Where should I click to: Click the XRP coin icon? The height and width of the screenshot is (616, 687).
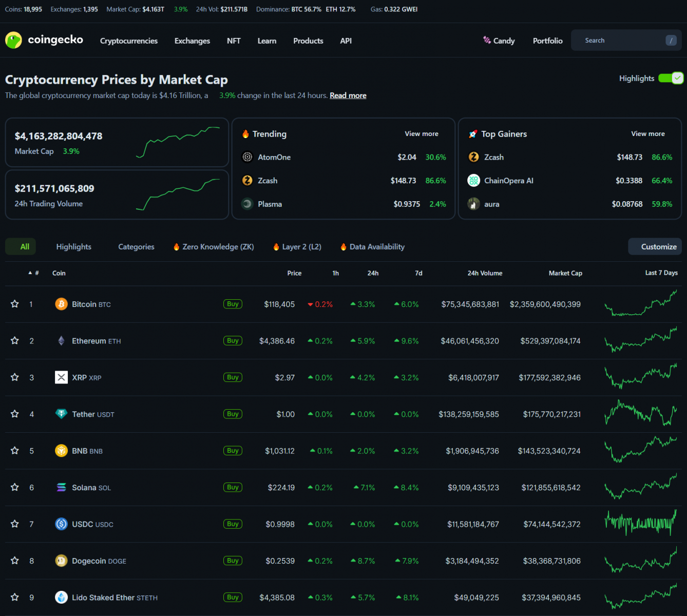click(x=61, y=378)
